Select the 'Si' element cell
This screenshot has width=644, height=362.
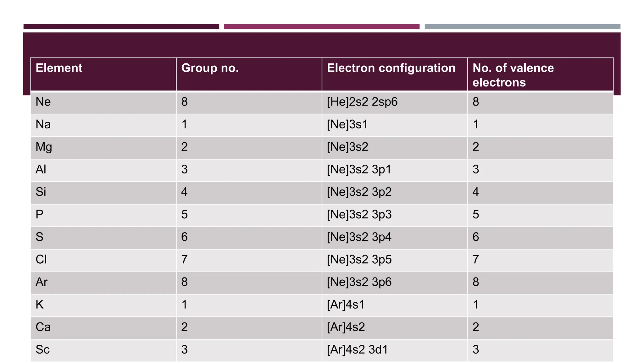tap(41, 192)
